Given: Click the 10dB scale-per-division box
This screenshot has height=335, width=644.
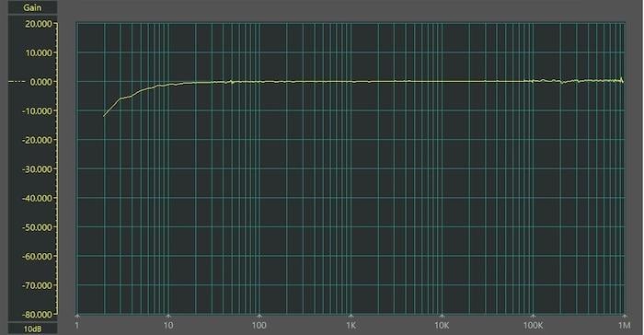Looking at the screenshot, I should point(32,329).
